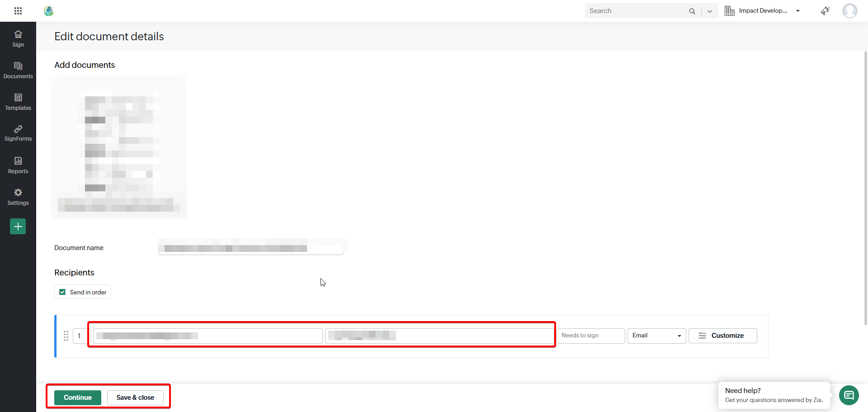
Task: Click the Continue button
Action: pos(78,398)
